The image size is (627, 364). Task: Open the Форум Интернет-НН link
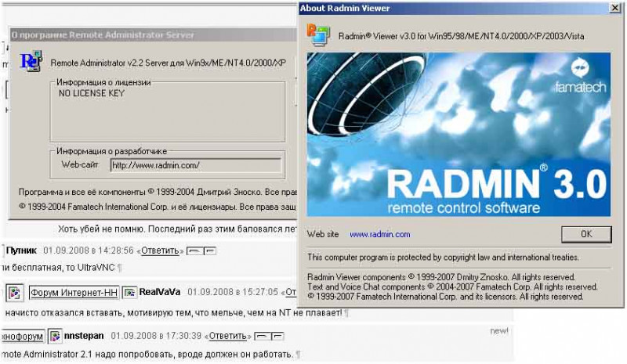coord(74,293)
